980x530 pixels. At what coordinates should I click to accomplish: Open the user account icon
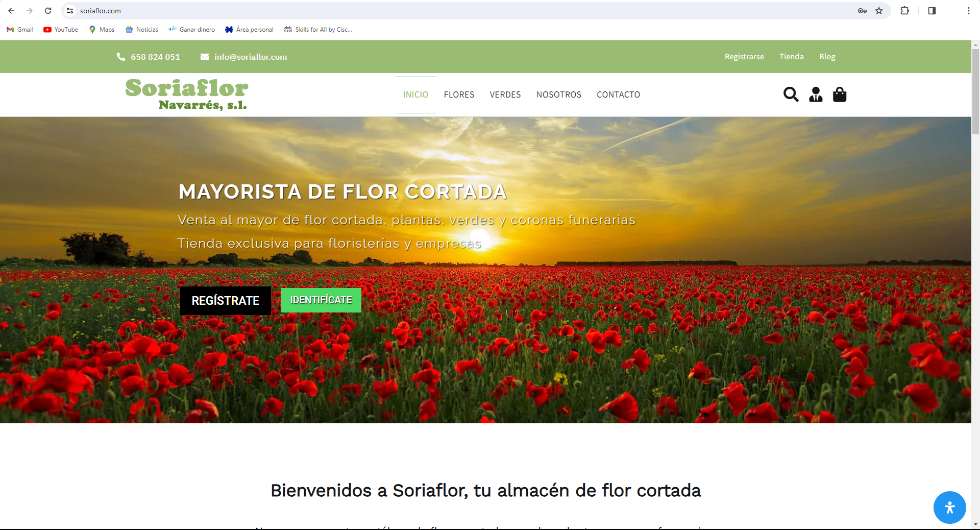pos(816,94)
